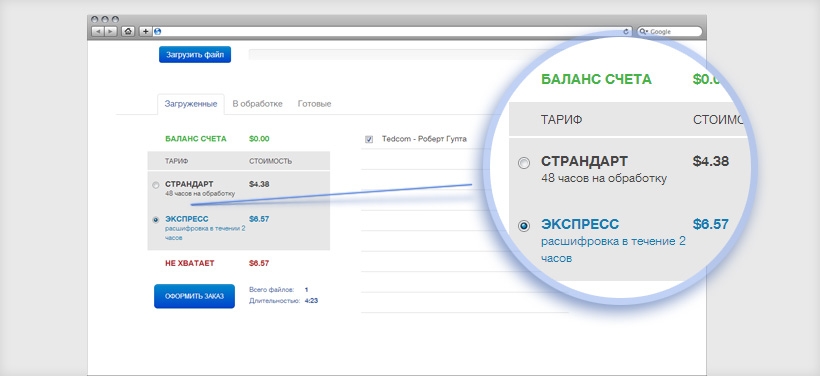The height and width of the screenshot is (376, 820).
Task: Uncheck the Tedcom - Роберт Гупта checkbox
Action: (x=369, y=139)
